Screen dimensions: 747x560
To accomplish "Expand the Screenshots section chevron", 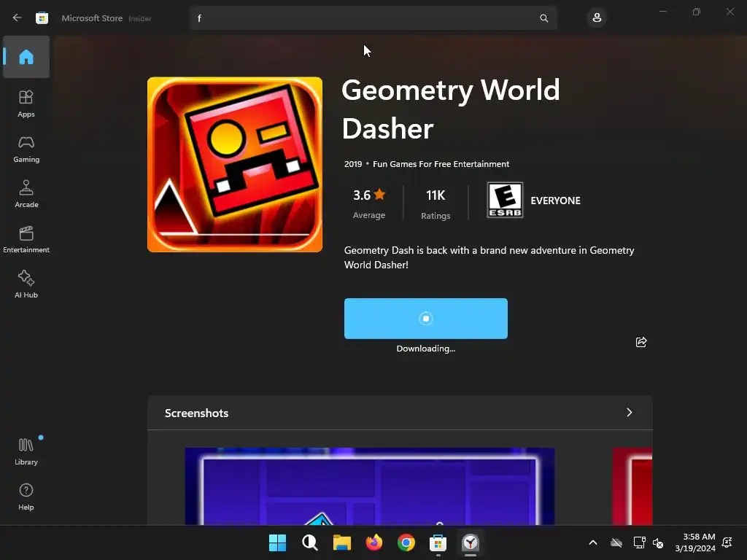I will pyautogui.click(x=630, y=413).
